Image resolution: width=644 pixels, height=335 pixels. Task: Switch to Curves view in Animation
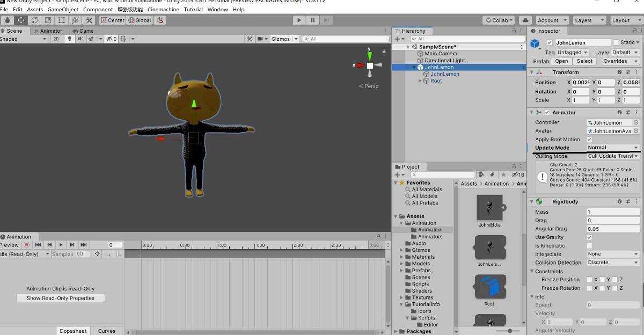click(x=106, y=331)
